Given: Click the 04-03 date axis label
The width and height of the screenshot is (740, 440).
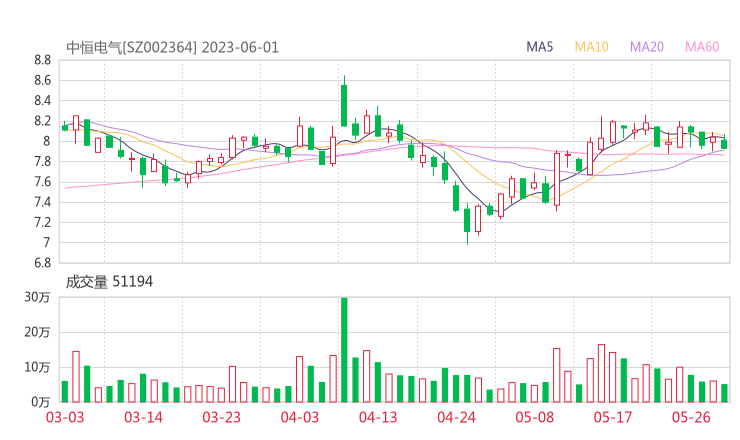Looking at the screenshot, I should (299, 418).
